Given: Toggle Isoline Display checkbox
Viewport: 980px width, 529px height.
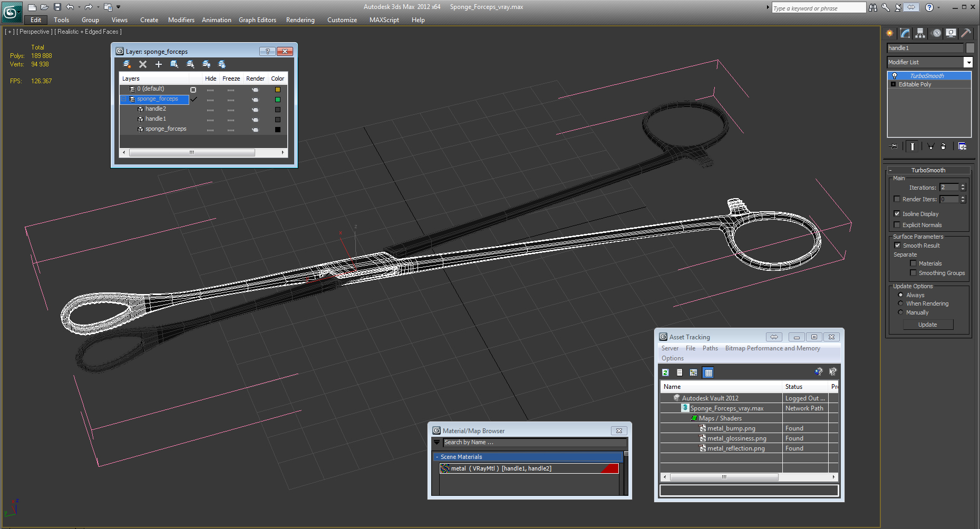Looking at the screenshot, I should coord(897,214).
